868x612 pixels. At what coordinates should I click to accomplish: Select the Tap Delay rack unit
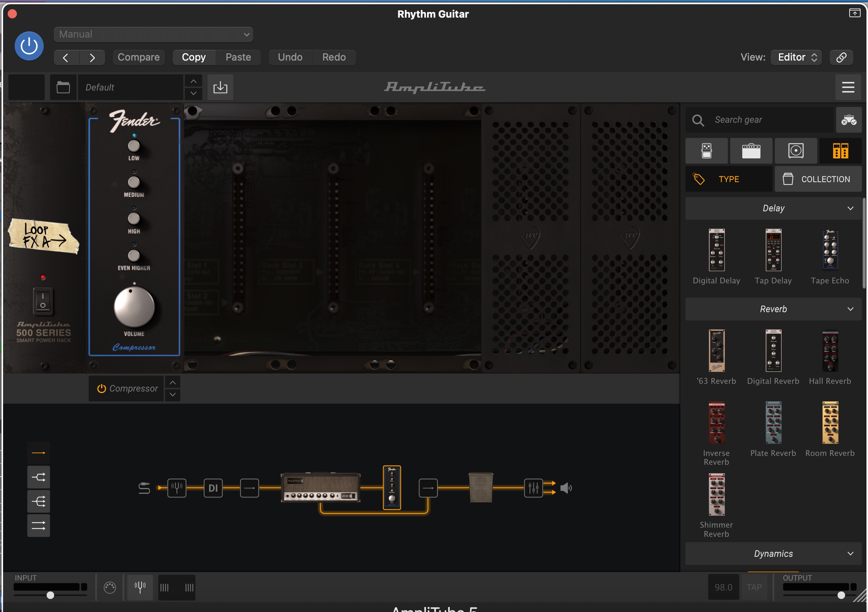pos(773,250)
